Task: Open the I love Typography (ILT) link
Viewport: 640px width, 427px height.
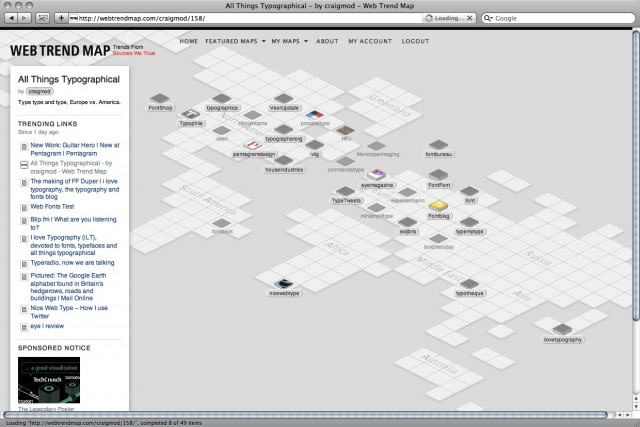Action: (73, 245)
